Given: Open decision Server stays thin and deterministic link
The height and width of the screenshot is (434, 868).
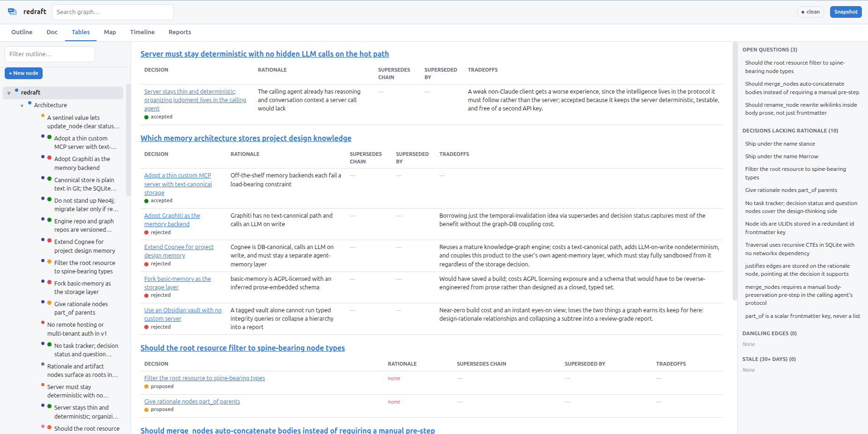Looking at the screenshot, I should pyautogui.click(x=195, y=100).
